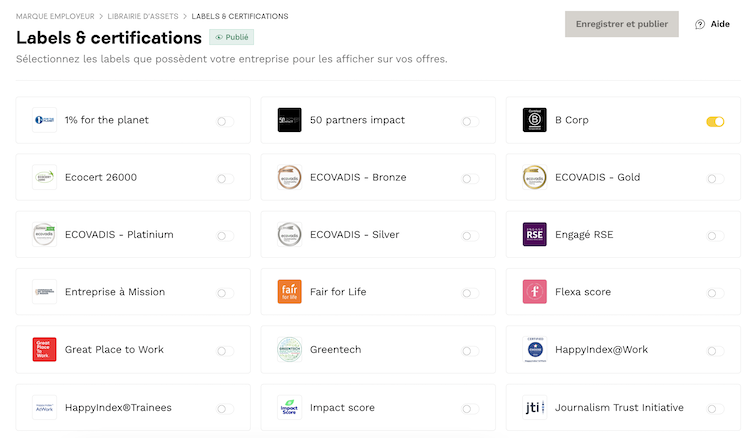Click the ECOVADIS Gold medal icon
The image size is (750, 438).
point(534,177)
